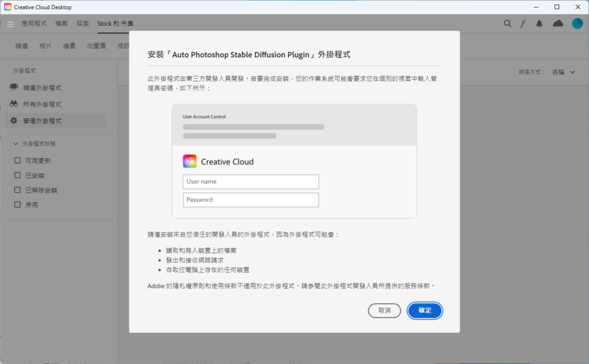Image resolution: width=589 pixels, height=364 pixels.
Task: Toggle the 已解除安裝 checkbox
Action: (17, 190)
